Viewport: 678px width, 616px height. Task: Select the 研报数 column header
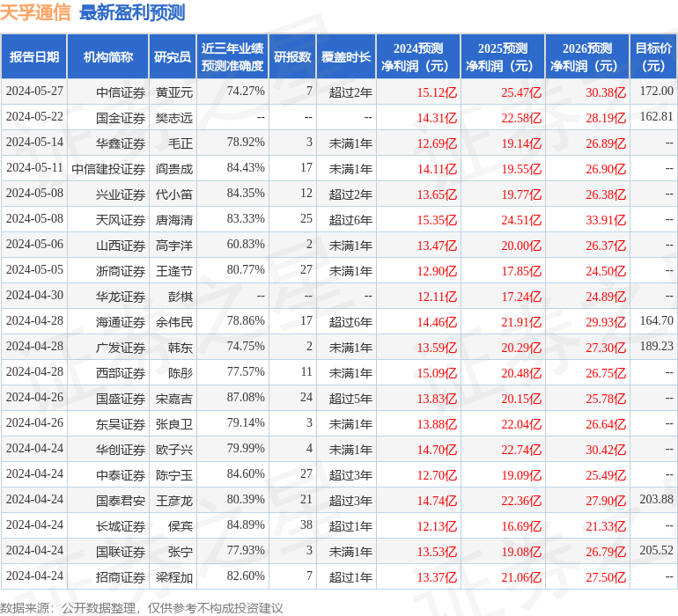292,56
